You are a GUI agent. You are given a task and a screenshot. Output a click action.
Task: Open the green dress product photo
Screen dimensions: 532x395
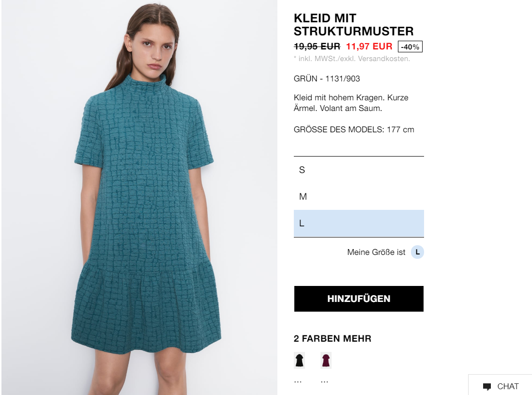pos(139,197)
